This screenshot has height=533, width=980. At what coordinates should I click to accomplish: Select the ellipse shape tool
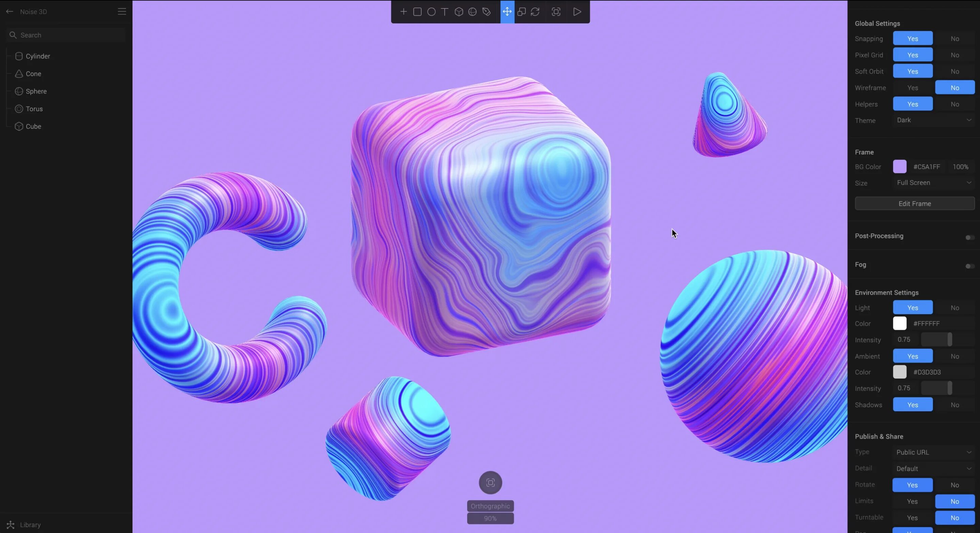click(x=431, y=12)
